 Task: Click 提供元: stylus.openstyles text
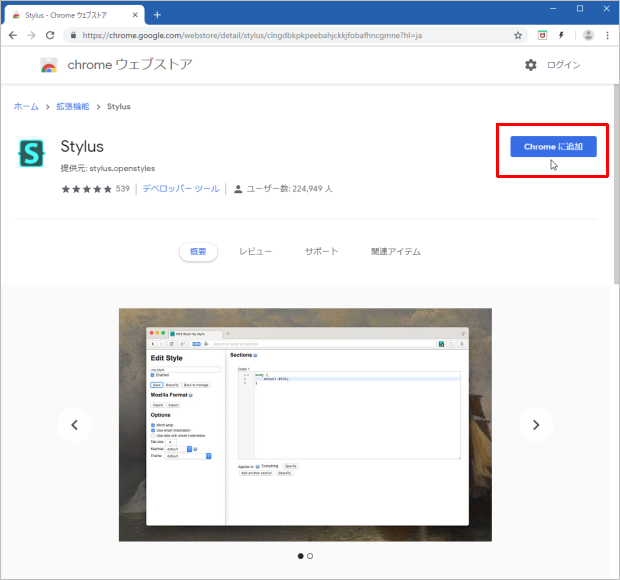108,168
